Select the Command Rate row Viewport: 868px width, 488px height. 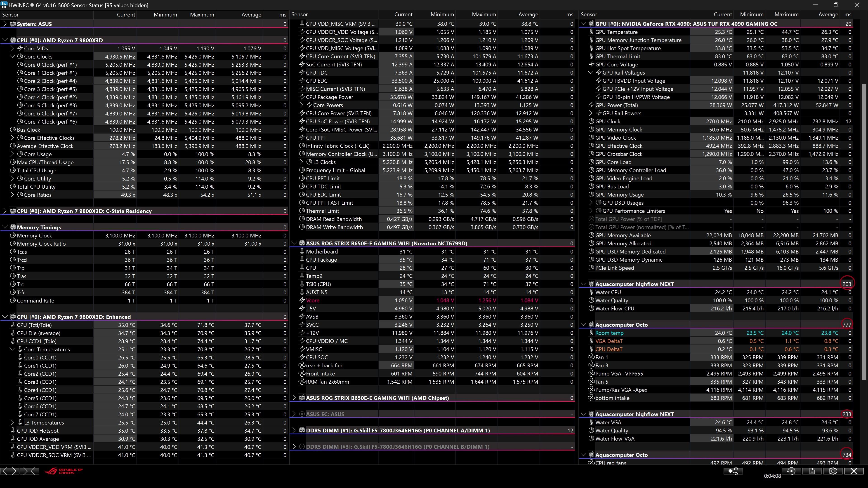[x=144, y=300]
